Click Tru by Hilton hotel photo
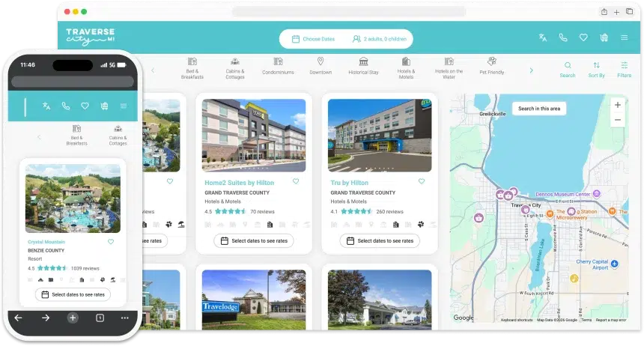The height and width of the screenshot is (346, 644). coord(380,136)
